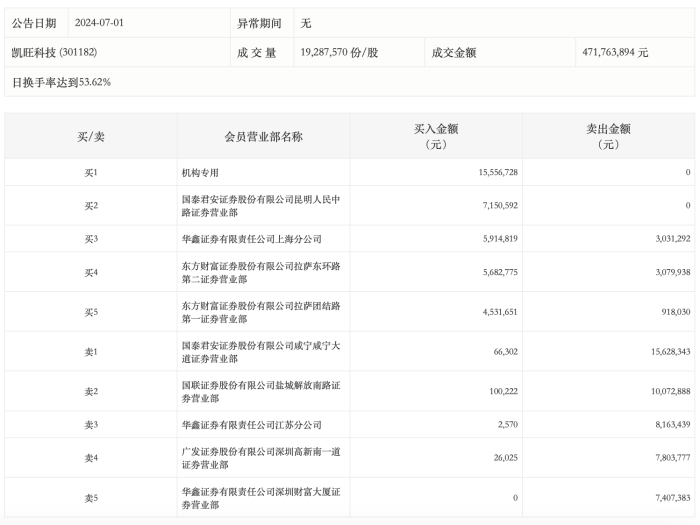Select the 卖2 row label
Viewport: 700px width, 525px height.
click(91, 392)
